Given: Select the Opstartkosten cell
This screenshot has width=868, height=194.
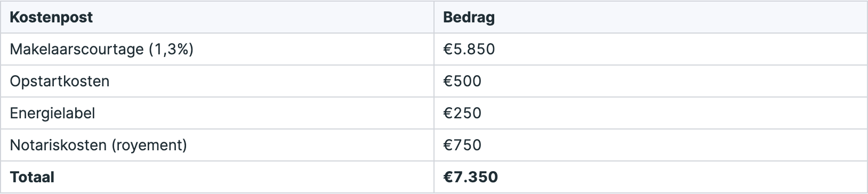Looking at the screenshot, I should pyautogui.click(x=218, y=81).
